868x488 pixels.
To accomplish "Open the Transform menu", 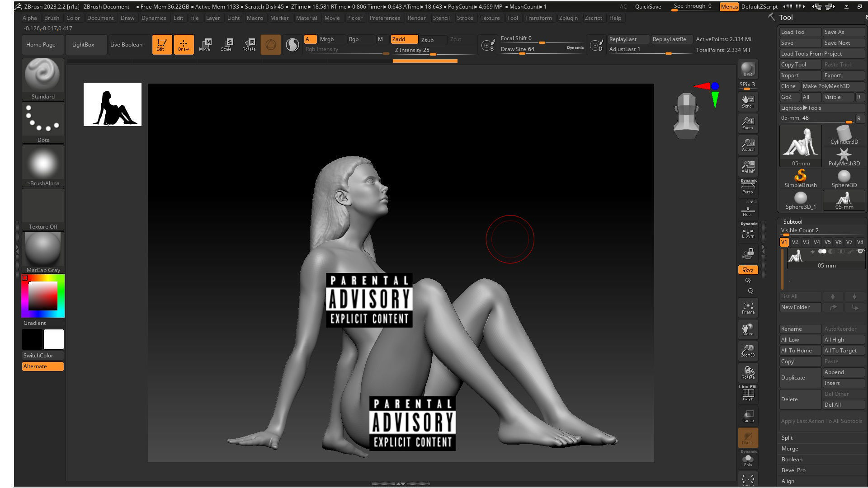I will point(538,18).
